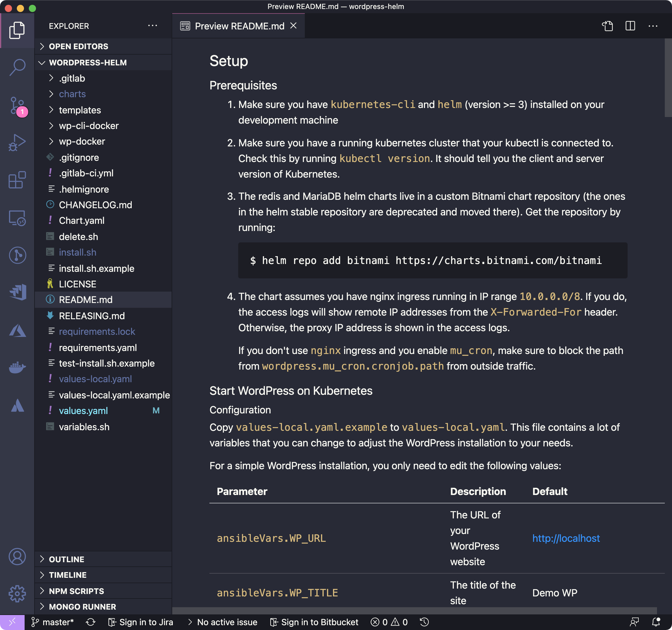
Task: Open the Git graph circular icon
Action: coord(17,255)
